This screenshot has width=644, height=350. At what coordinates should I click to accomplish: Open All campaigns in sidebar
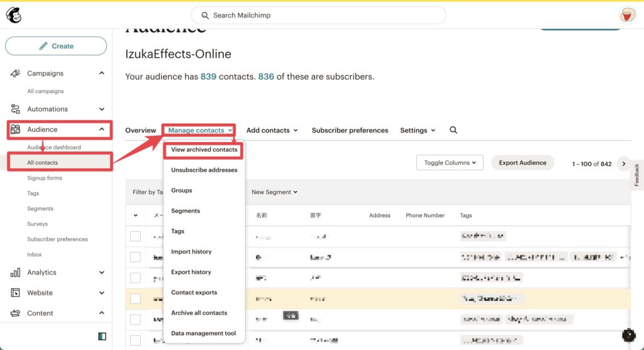coord(45,91)
